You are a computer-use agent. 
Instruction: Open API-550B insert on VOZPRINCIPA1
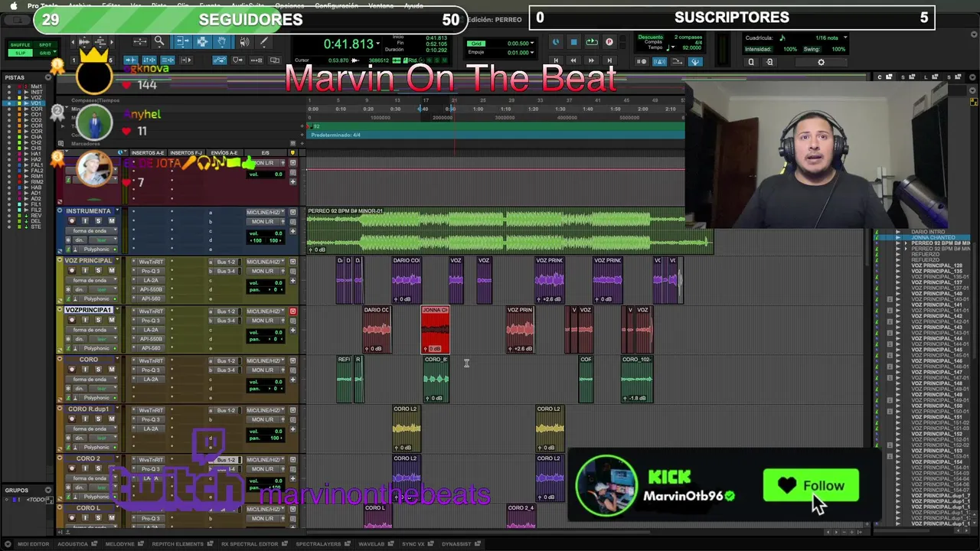pyautogui.click(x=150, y=339)
